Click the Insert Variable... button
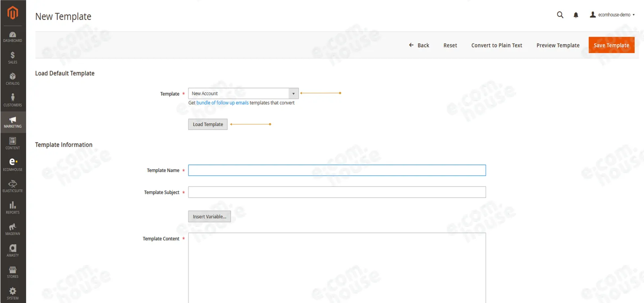This screenshot has height=303, width=644. [209, 216]
